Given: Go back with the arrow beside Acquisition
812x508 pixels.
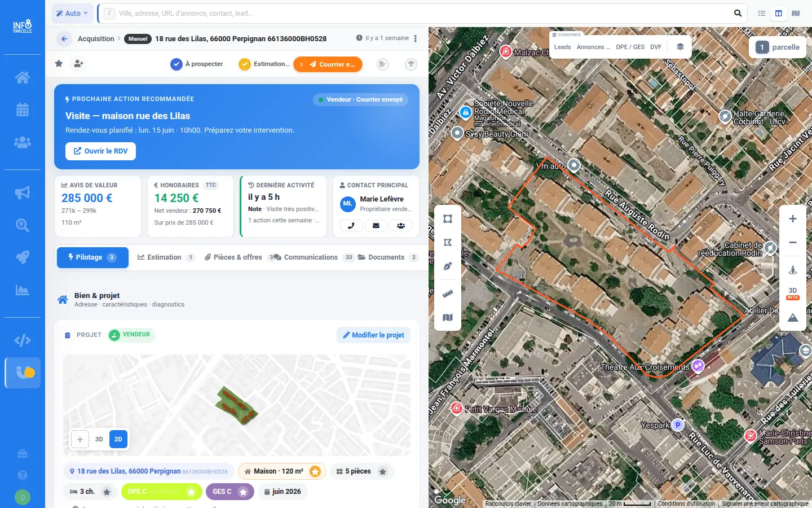Looking at the screenshot, I should point(64,39).
